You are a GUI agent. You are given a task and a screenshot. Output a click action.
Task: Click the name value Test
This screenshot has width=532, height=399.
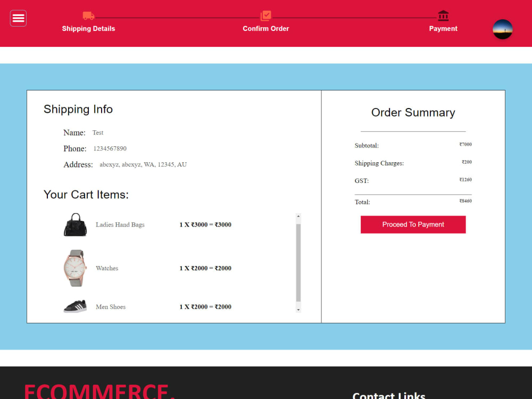[x=98, y=132]
